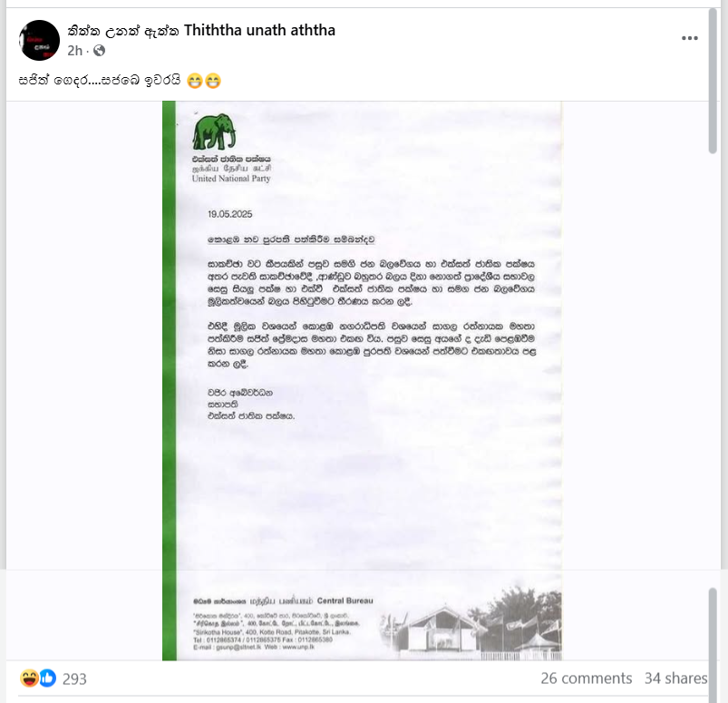View the 34 shares list
This screenshot has width=728, height=703.
[675, 679]
